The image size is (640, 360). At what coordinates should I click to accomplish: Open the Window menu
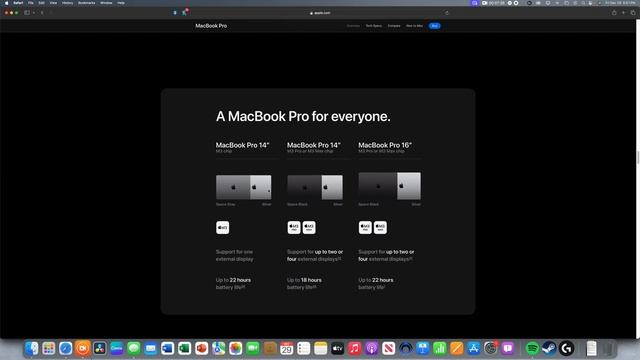pos(106,3)
